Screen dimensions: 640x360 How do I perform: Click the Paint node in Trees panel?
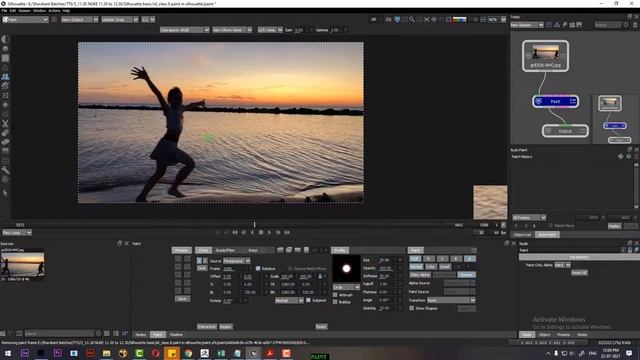click(x=556, y=101)
